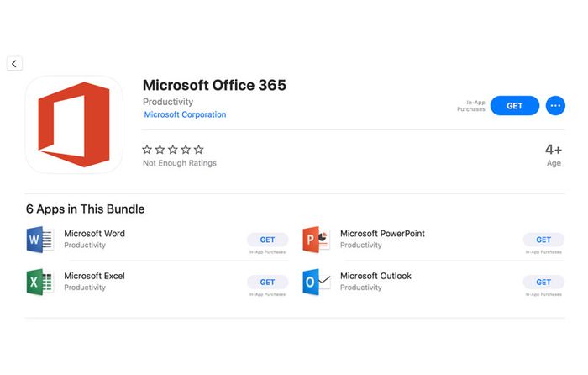
Task: Get the Microsoft Office 365 bundle
Action: click(x=514, y=106)
